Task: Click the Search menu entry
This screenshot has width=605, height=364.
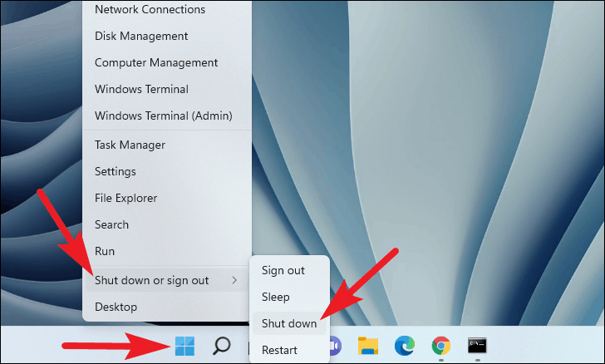Action: click(167, 224)
